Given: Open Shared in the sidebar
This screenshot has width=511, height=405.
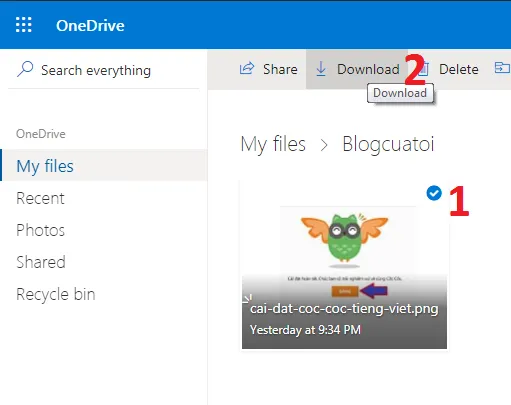Looking at the screenshot, I should (x=41, y=262).
